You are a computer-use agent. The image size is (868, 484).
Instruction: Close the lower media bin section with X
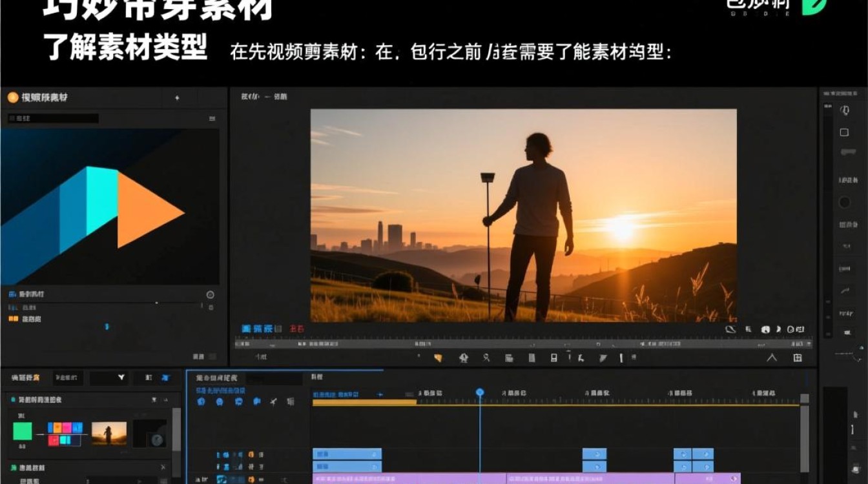(x=163, y=467)
